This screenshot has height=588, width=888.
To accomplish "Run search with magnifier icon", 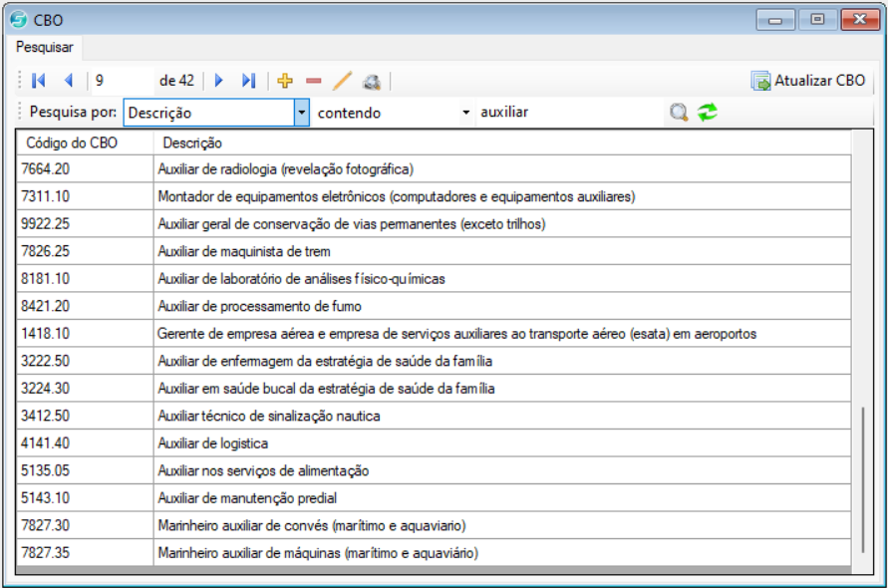I will tap(679, 113).
